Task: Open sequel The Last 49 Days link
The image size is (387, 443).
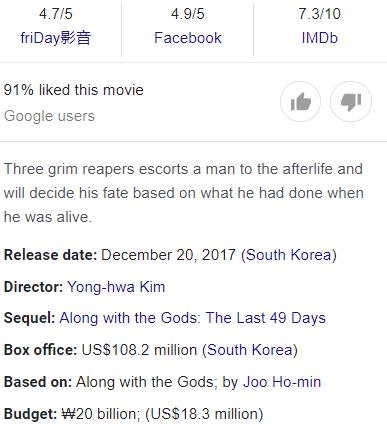Action: click(x=192, y=318)
